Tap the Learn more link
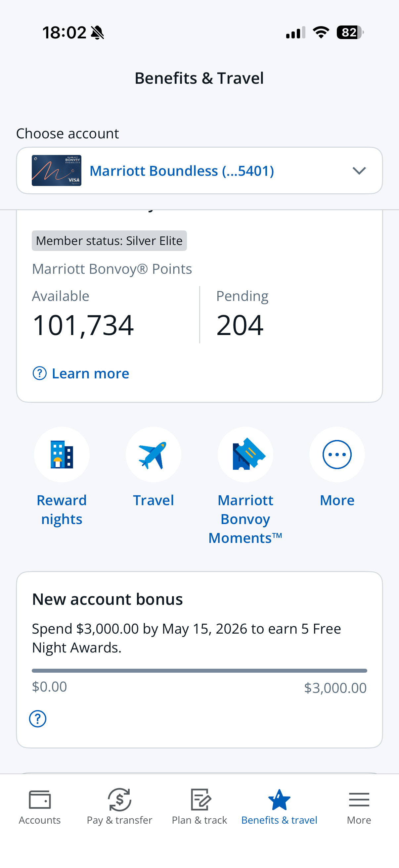 (x=90, y=373)
